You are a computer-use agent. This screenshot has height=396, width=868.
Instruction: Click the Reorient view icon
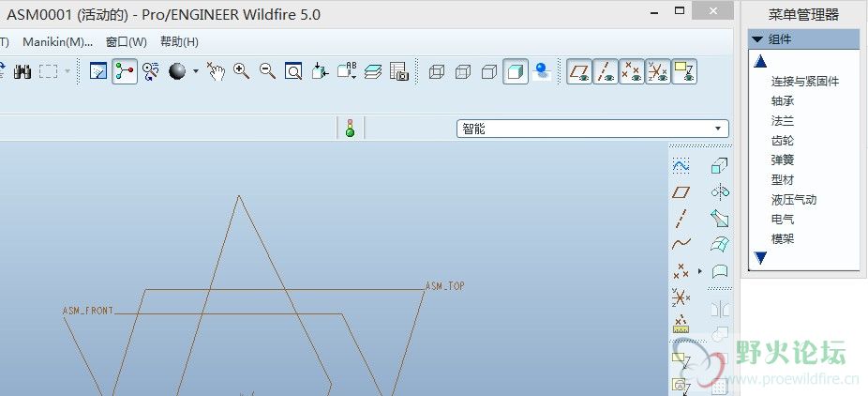pos(320,71)
